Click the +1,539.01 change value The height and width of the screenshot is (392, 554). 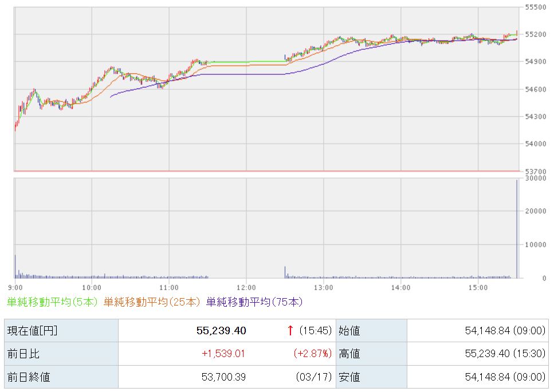(x=223, y=354)
